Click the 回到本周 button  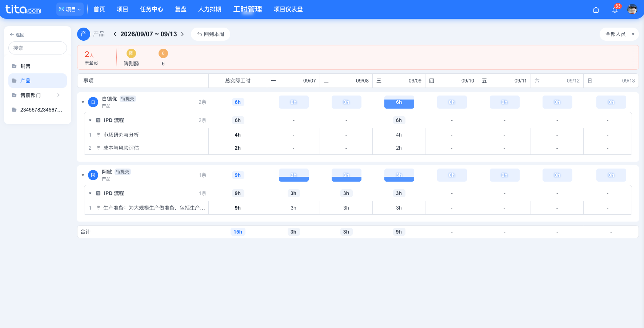(211, 34)
